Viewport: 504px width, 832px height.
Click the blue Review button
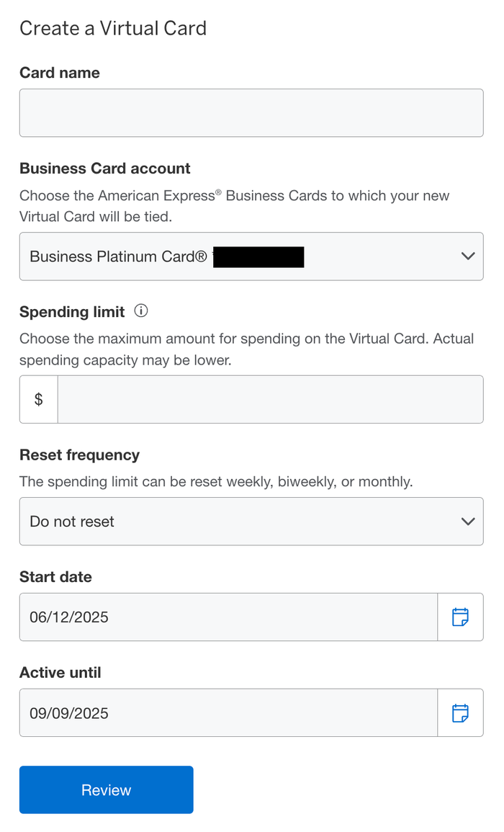click(x=106, y=790)
